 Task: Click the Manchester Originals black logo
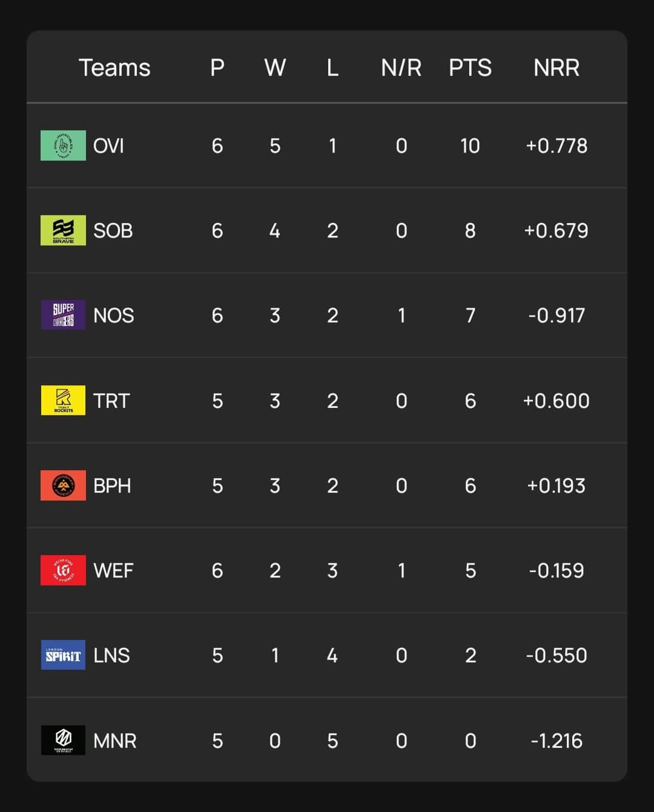coord(63,740)
